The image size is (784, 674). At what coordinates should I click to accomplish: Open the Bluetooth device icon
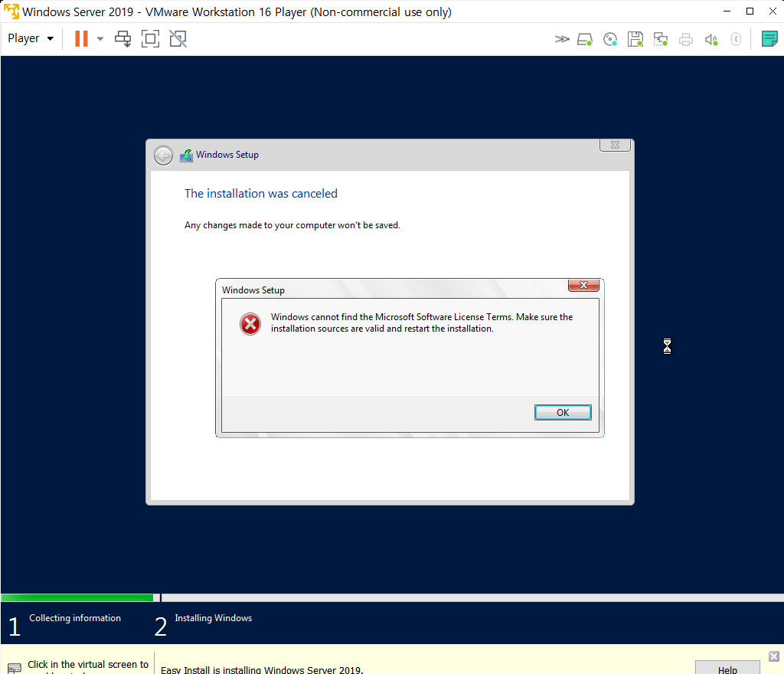coord(736,39)
